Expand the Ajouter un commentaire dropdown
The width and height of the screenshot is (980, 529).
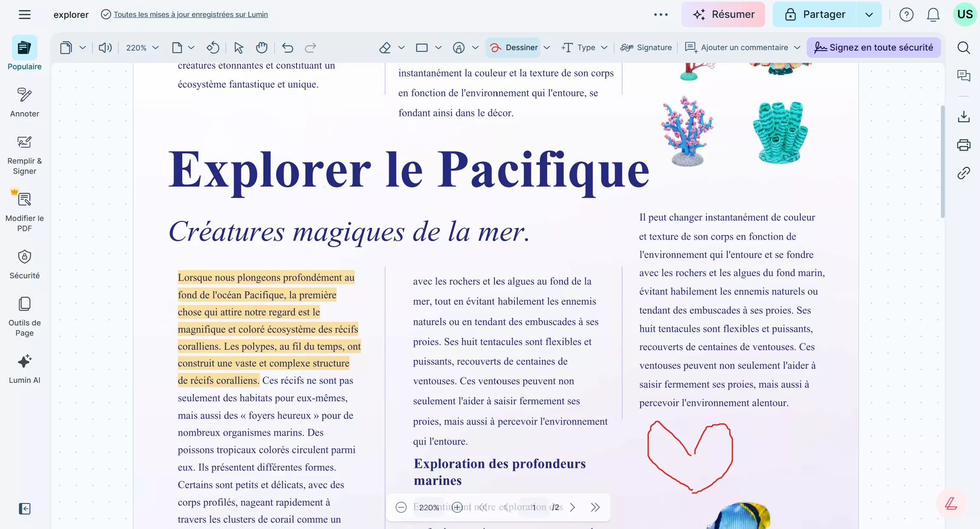coord(797,48)
